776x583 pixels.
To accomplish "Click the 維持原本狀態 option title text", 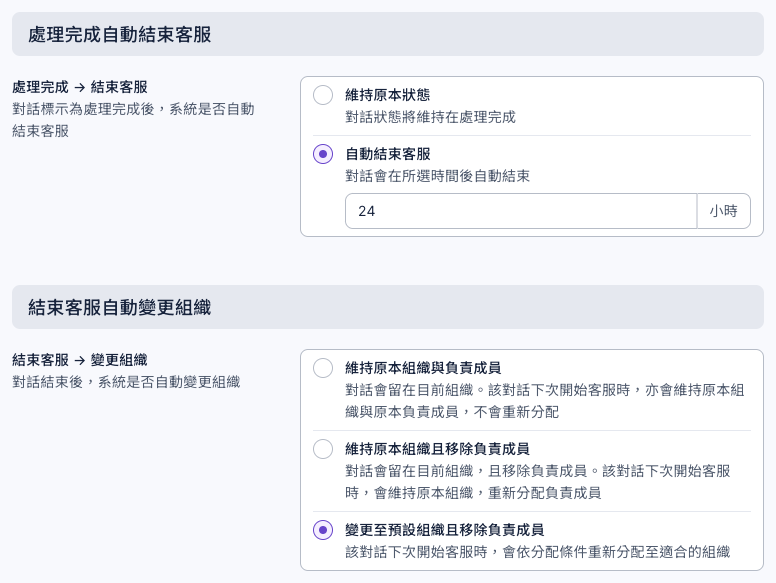I will 388,95.
